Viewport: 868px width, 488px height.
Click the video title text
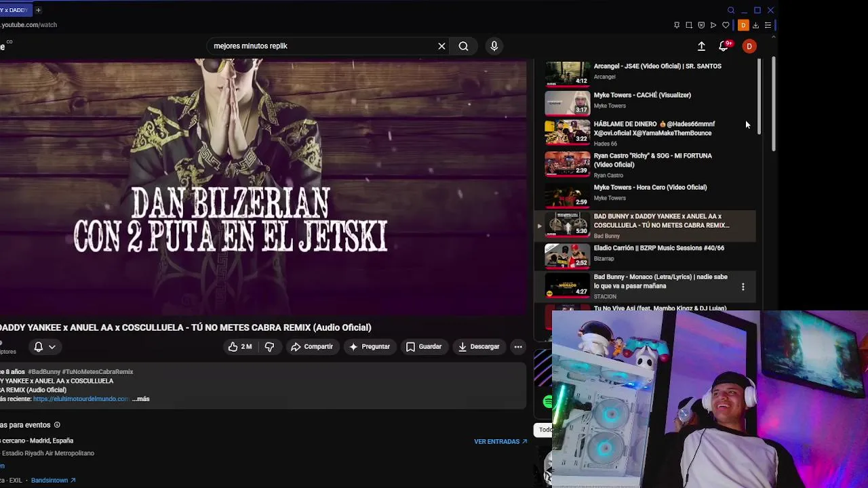coord(186,327)
